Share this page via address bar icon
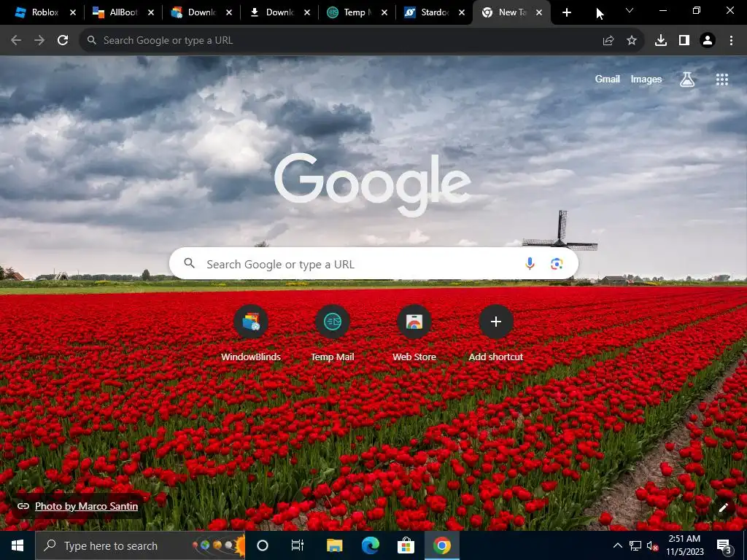The height and width of the screenshot is (560, 747). (608, 41)
